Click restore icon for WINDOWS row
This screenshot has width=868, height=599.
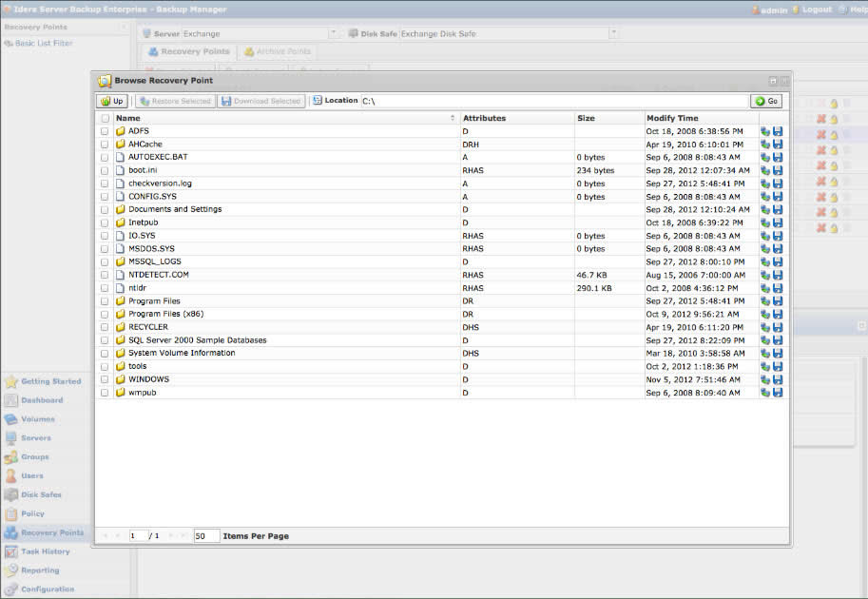765,379
